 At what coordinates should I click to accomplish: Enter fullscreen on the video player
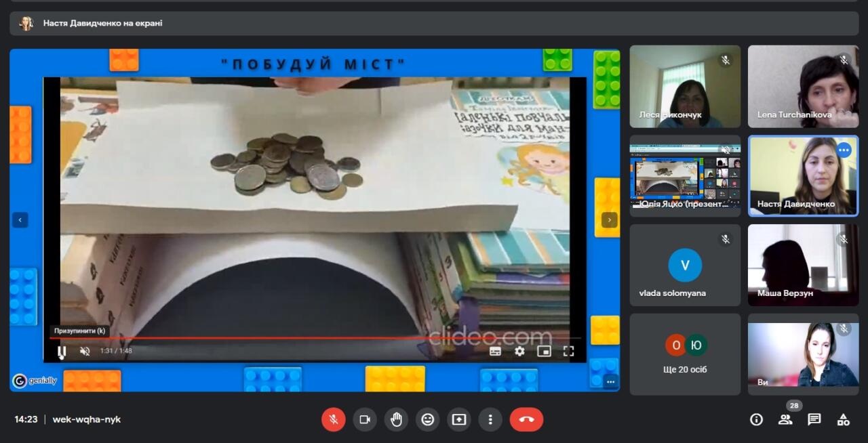point(568,351)
